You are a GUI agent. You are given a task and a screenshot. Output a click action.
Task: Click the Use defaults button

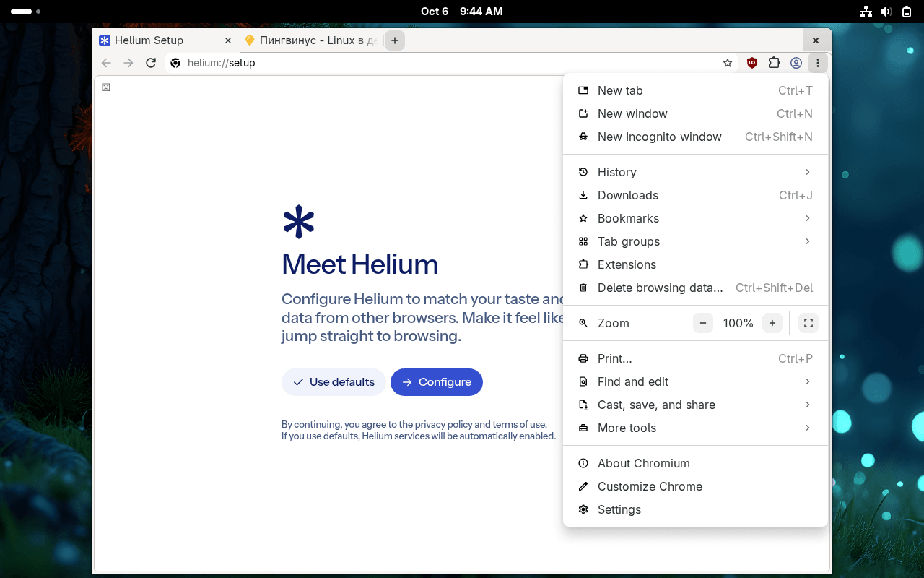click(334, 382)
